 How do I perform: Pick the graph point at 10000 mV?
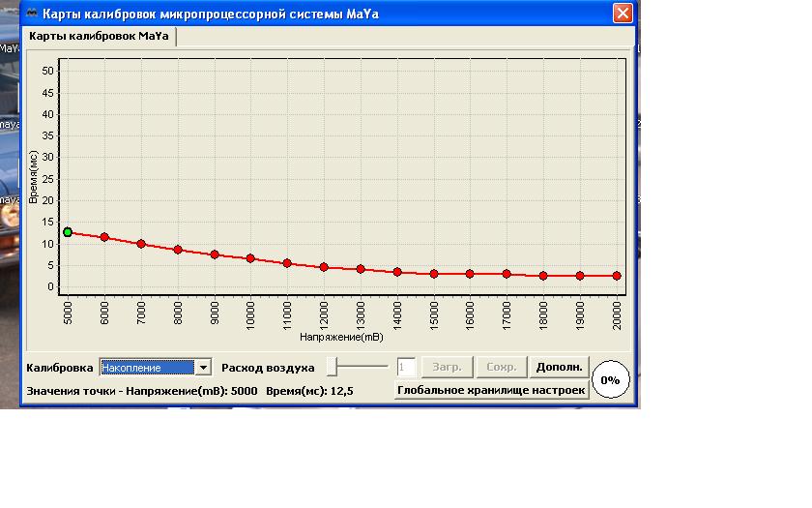point(250,258)
